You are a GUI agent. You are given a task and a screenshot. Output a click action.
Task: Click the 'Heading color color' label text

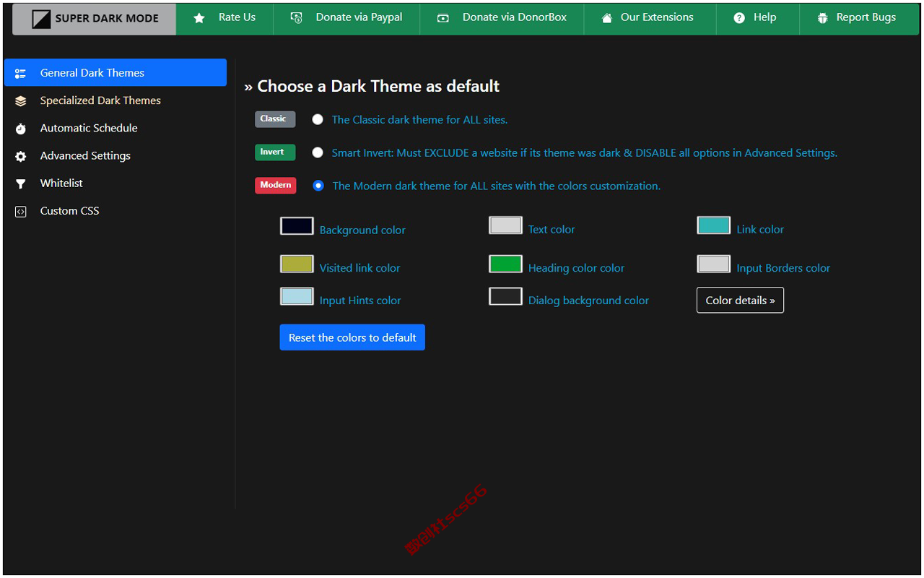(x=576, y=268)
